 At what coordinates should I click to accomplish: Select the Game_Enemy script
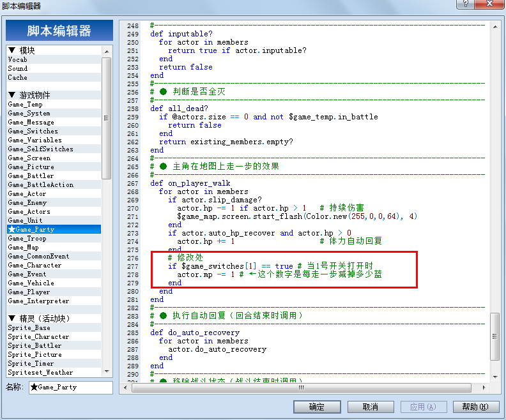[54, 203]
